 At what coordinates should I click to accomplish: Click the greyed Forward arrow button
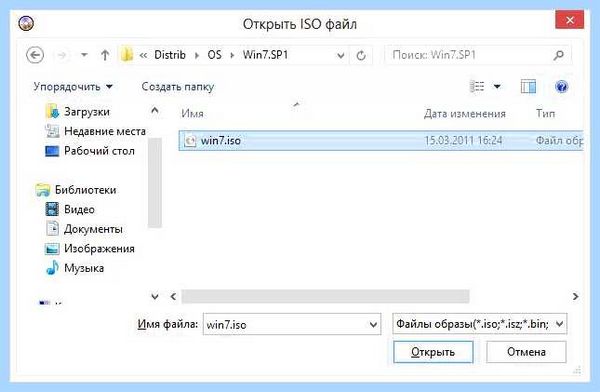(x=62, y=56)
